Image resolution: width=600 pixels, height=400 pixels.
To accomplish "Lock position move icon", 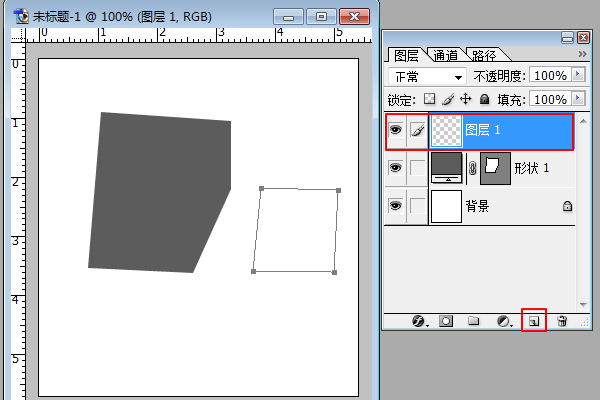I will [x=466, y=99].
